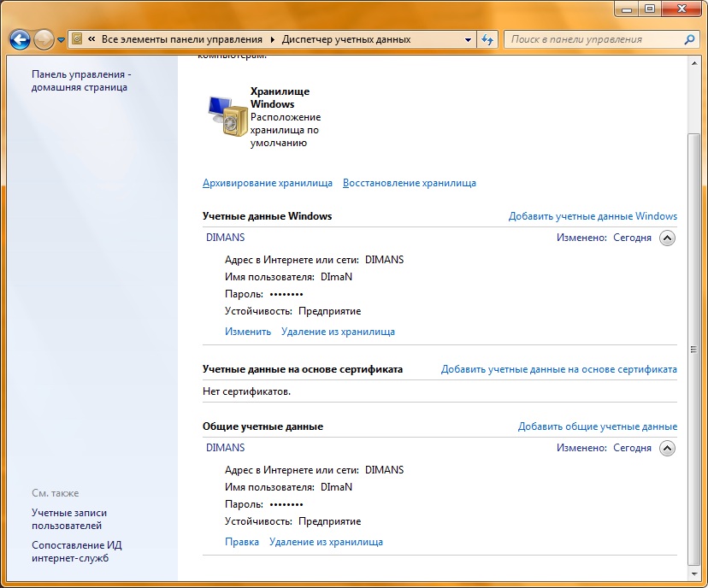Screen dimensions: 708x588
Task: Collapse DIMANS entry under Учетные данные Windows
Action: pyautogui.click(x=667, y=238)
